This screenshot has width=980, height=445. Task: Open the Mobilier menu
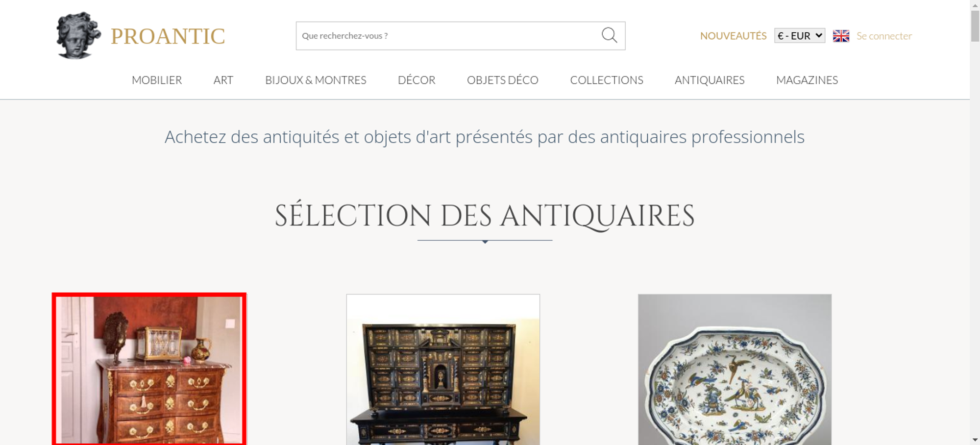157,80
